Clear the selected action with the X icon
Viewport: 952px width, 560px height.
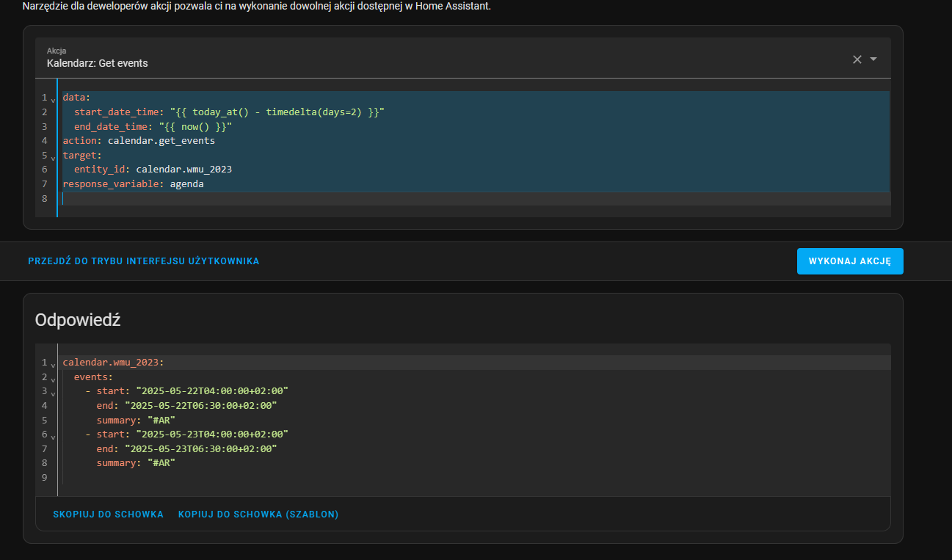point(857,59)
